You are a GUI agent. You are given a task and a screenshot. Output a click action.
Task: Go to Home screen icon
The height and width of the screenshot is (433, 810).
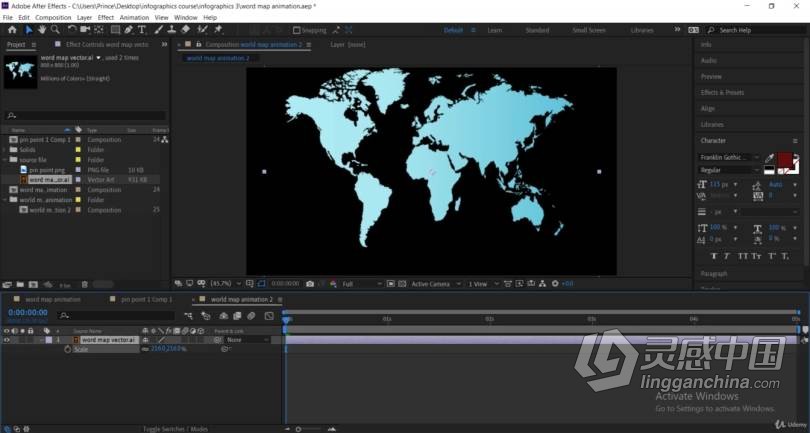[12, 30]
